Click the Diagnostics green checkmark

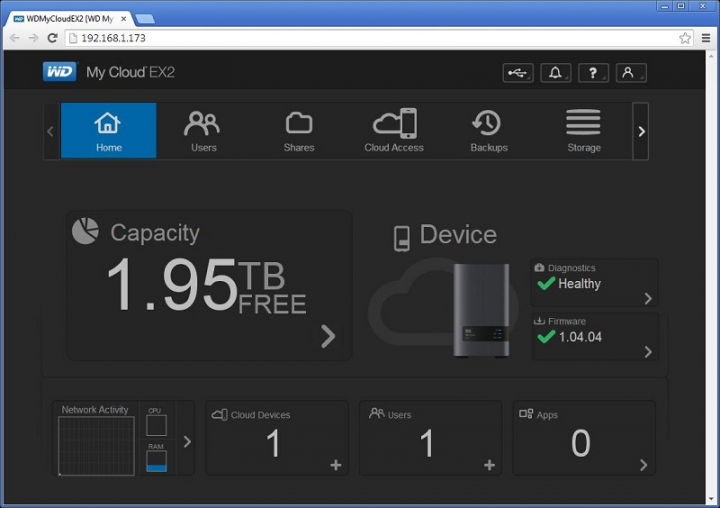point(546,283)
